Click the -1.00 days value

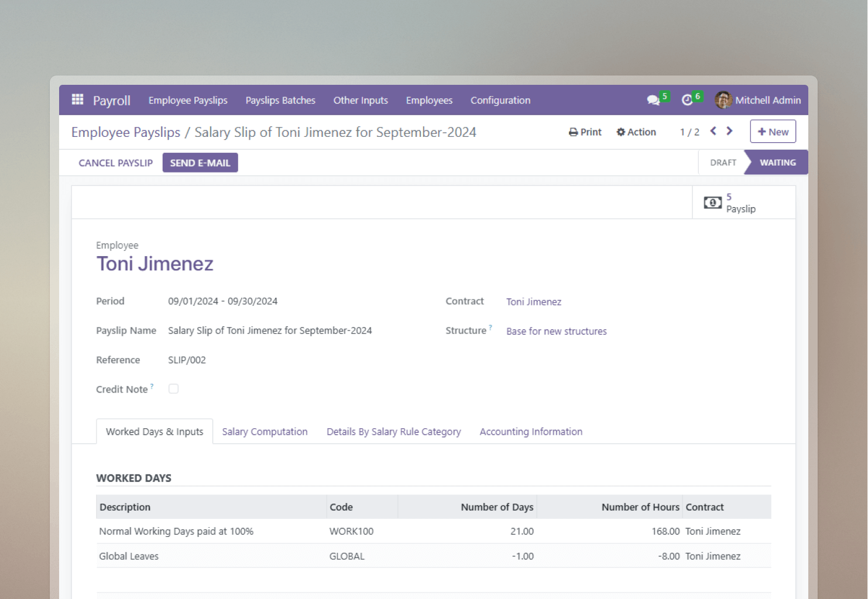point(523,556)
